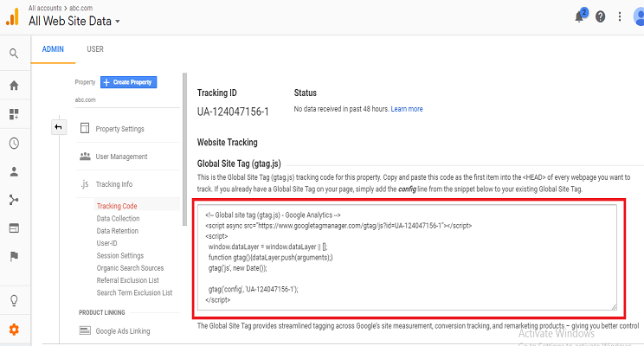This screenshot has height=346, width=644.
Task: Select Data Collection menu item
Action: click(x=118, y=218)
